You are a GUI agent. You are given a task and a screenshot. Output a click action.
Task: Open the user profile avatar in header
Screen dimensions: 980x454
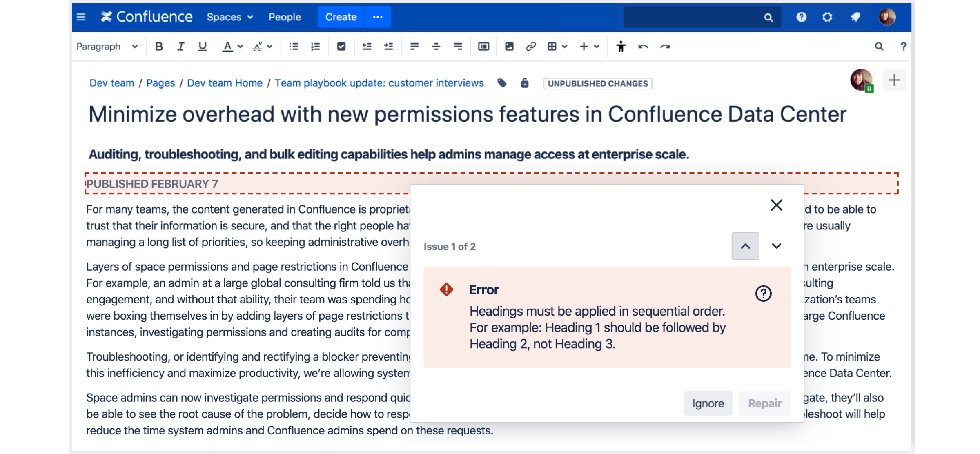(887, 17)
